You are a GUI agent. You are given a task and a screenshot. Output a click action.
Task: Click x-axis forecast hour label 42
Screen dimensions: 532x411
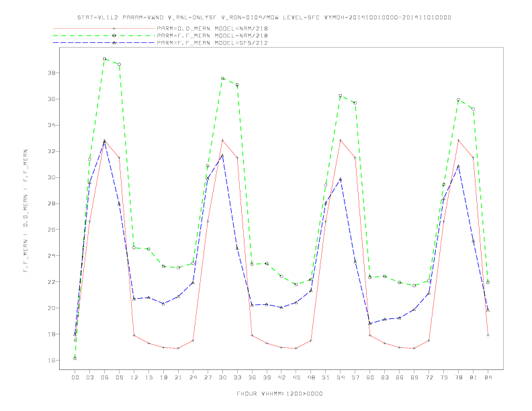[x=281, y=377]
